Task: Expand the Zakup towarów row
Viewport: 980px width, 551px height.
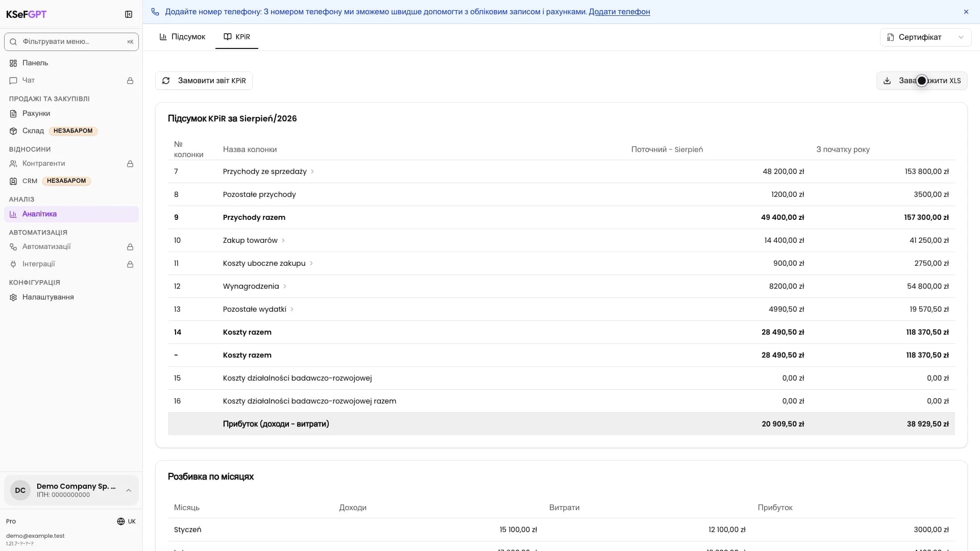Action: coord(283,240)
